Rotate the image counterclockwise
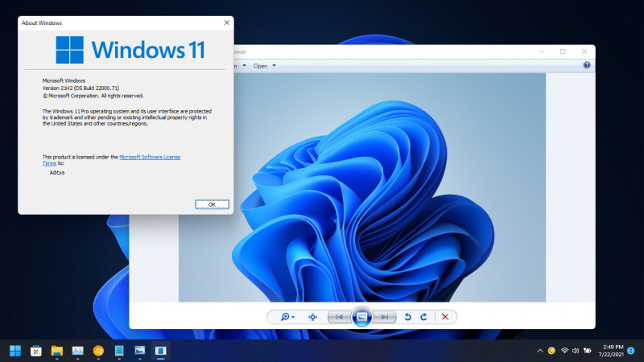The height and width of the screenshot is (362, 644). click(408, 317)
